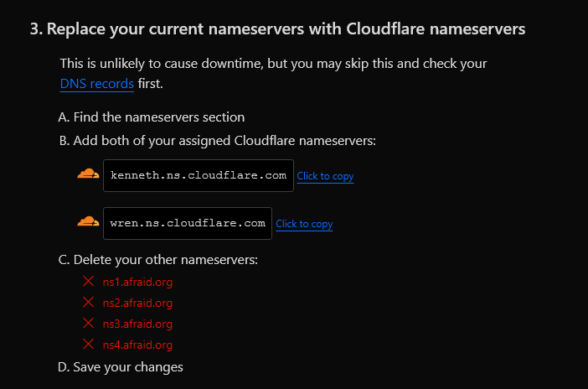588x389 pixels.
Task: Select the ns4.afraid.org nameserver text
Action: pos(137,345)
